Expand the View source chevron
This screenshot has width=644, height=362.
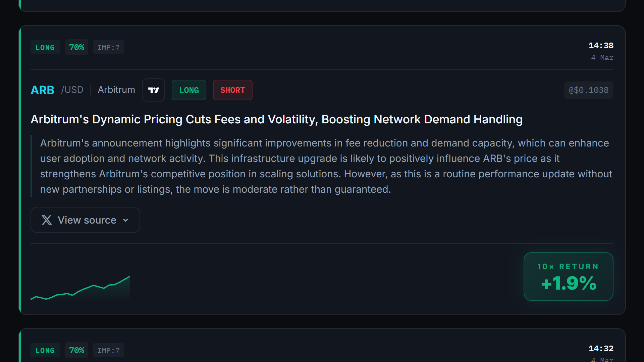126,220
